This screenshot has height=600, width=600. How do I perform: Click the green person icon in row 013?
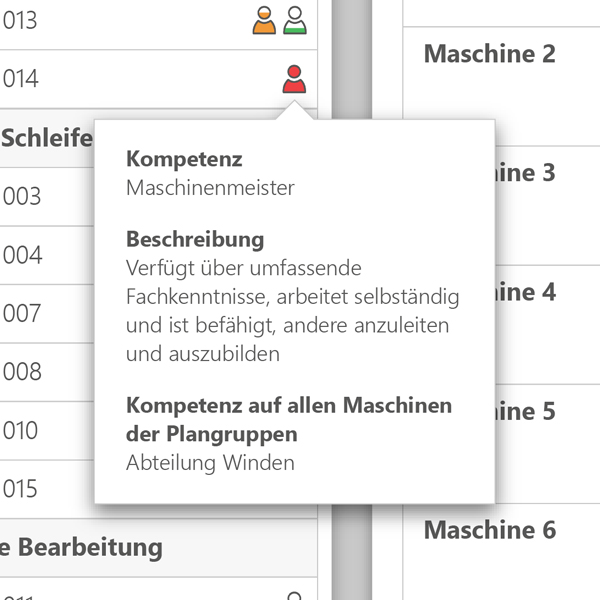(x=294, y=20)
